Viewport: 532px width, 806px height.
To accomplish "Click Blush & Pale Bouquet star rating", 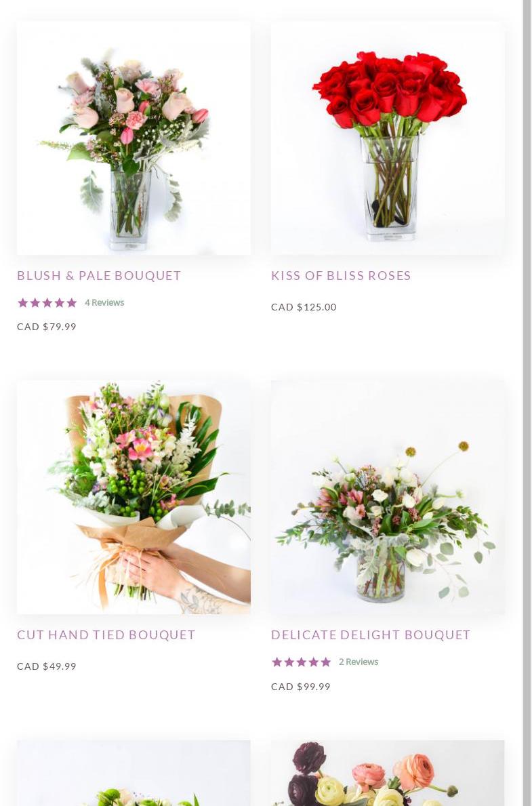I will (47, 302).
